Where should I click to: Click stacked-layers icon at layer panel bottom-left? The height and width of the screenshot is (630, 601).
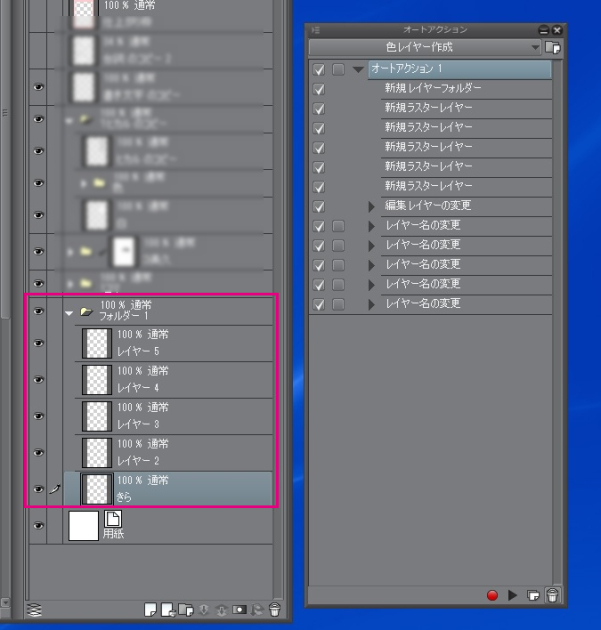35,610
